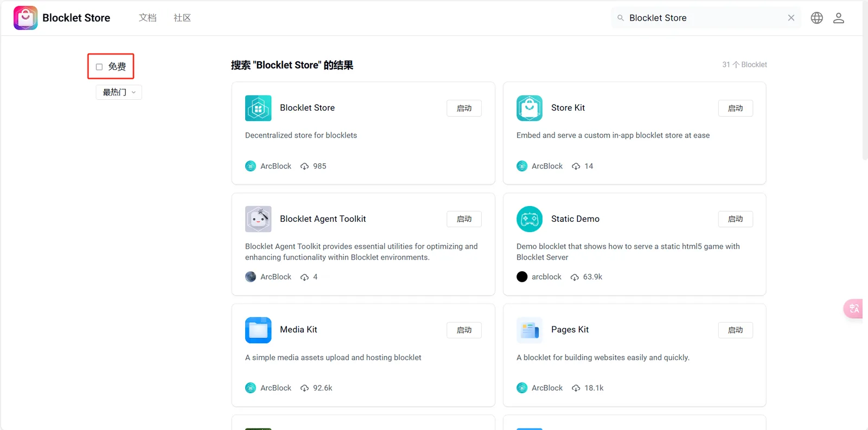The width and height of the screenshot is (868, 430).
Task: Launch Static Demo with 启动 button
Action: point(736,219)
